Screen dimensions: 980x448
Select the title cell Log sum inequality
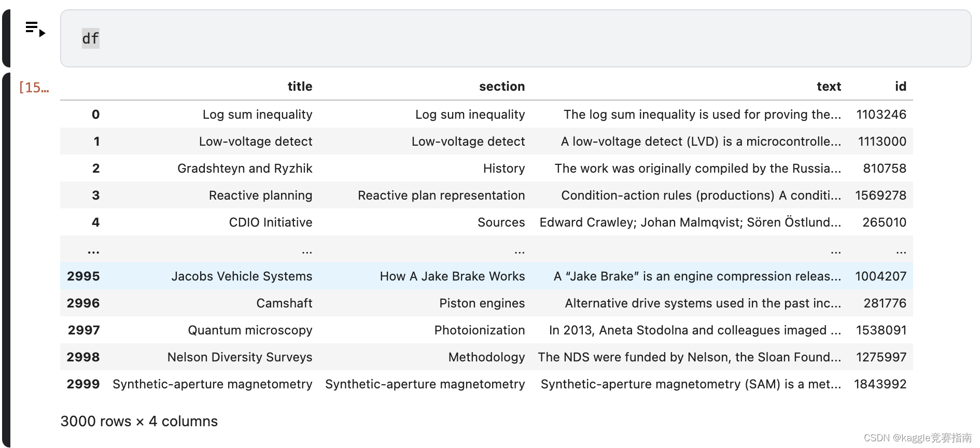pyautogui.click(x=257, y=115)
